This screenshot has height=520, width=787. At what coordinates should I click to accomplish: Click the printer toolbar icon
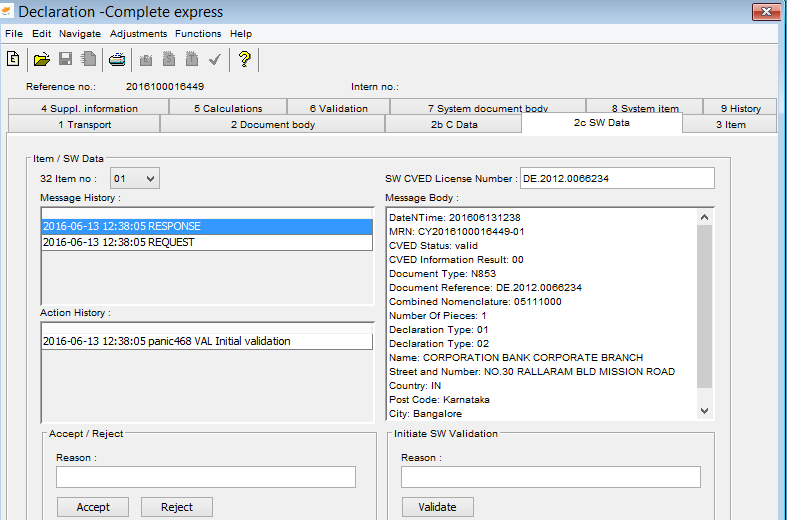tap(117, 59)
